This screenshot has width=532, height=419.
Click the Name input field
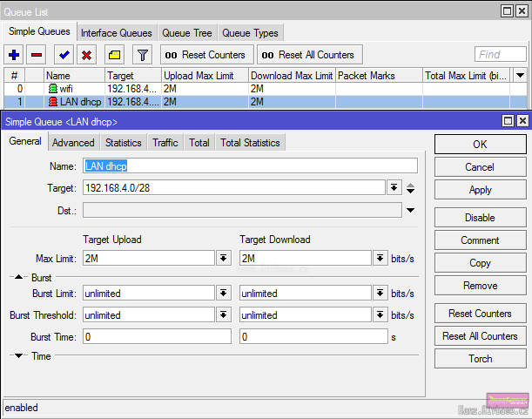(250, 166)
